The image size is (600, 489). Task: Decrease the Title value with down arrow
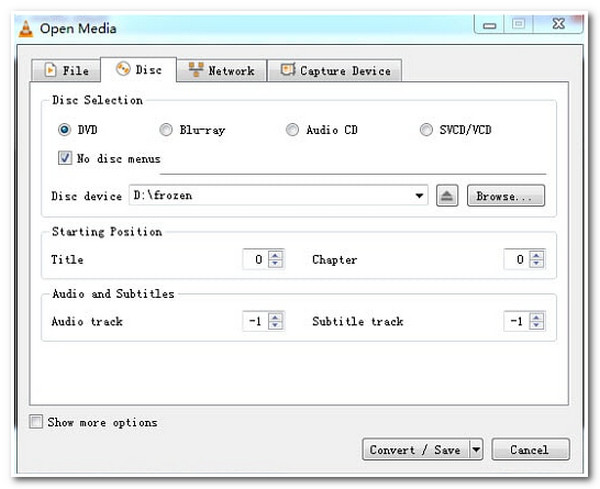(276, 264)
